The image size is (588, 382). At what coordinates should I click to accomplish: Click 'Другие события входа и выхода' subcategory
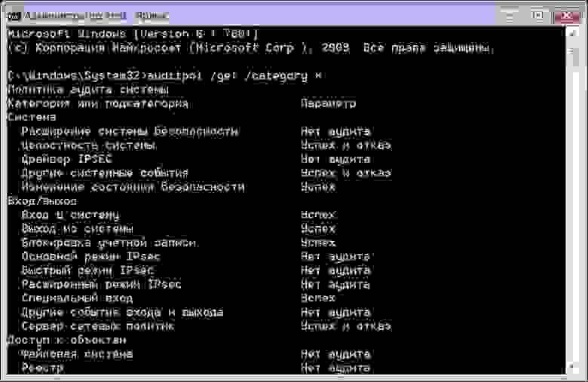122,312
